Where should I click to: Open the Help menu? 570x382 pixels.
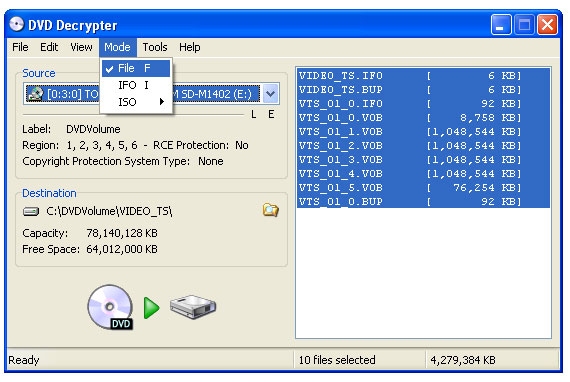pyautogui.click(x=189, y=47)
